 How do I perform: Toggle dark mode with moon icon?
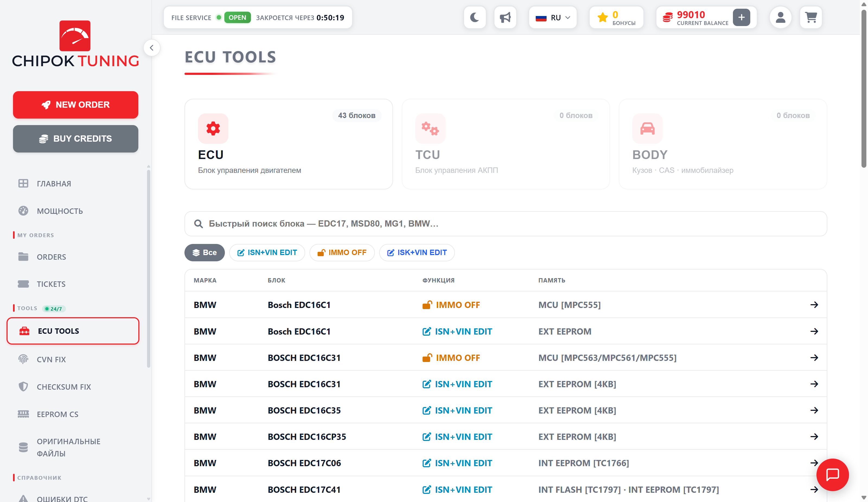click(475, 17)
